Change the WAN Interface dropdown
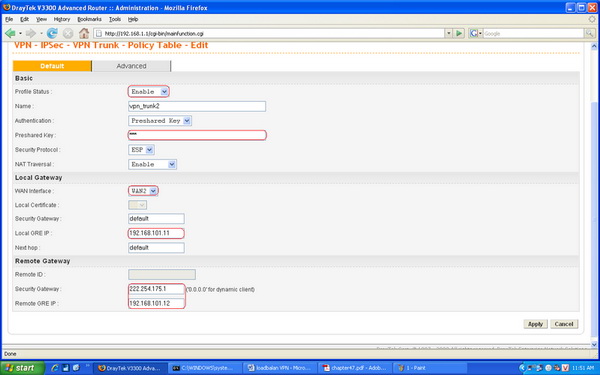Viewport: 600px width, 375px height. (143, 191)
